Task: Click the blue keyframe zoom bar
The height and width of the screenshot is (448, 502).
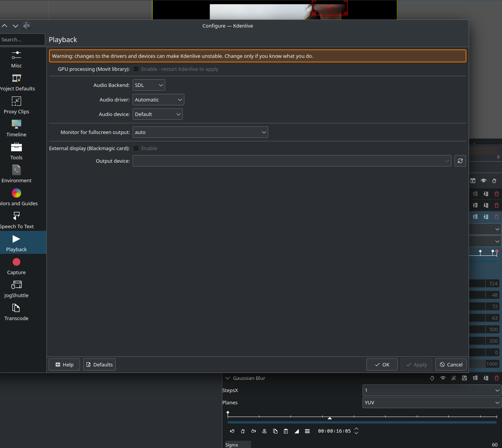Action: (362, 422)
